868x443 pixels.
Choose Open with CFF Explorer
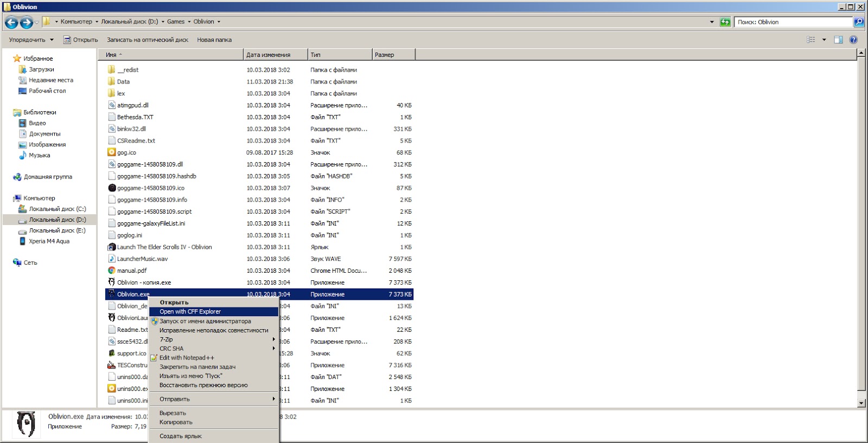(x=213, y=312)
